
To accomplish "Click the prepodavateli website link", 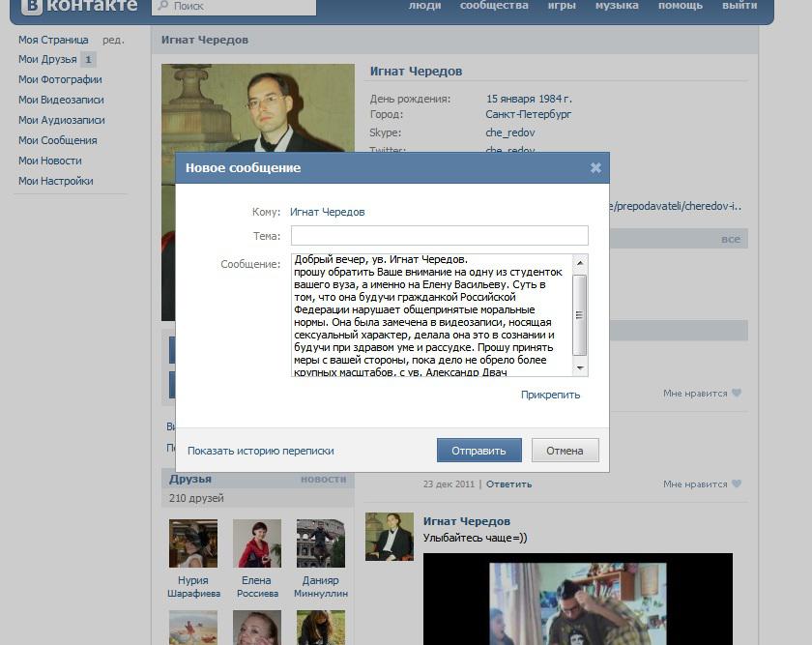I will click(676, 206).
